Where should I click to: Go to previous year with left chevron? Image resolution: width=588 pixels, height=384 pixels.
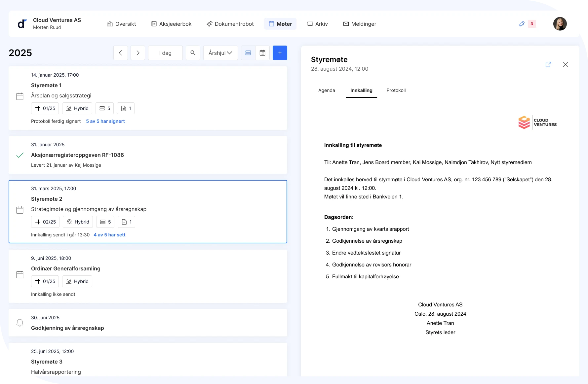(x=121, y=53)
